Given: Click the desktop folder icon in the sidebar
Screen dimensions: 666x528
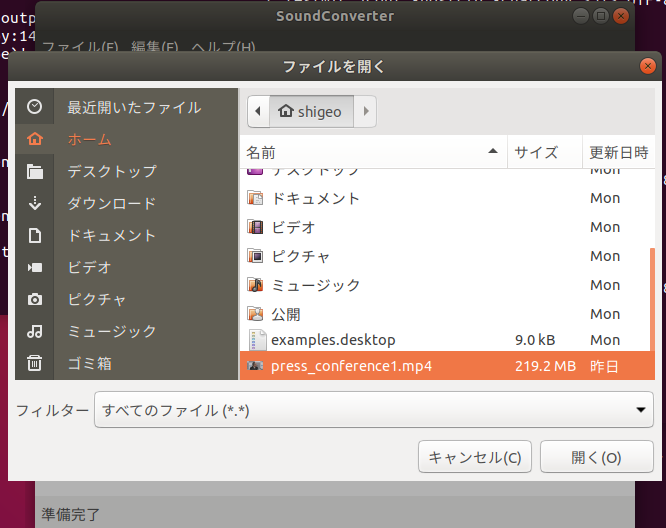Looking at the screenshot, I should (34, 171).
